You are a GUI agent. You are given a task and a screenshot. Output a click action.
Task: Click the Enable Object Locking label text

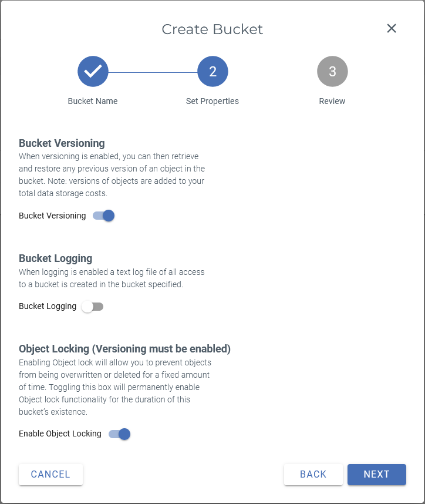[60, 434]
